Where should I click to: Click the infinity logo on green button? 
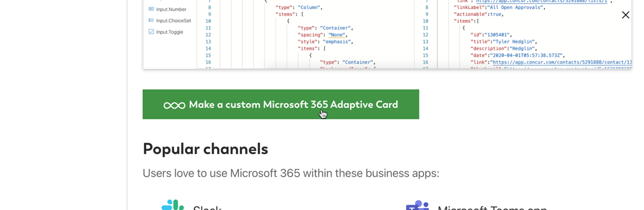tap(174, 105)
